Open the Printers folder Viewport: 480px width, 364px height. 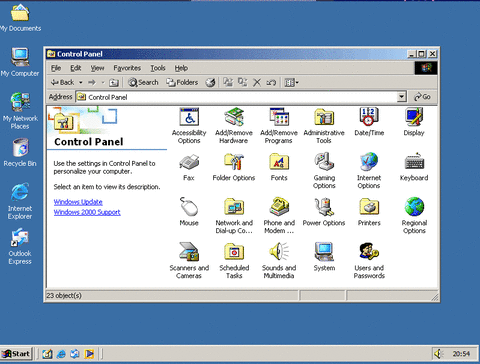coord(369,212)
